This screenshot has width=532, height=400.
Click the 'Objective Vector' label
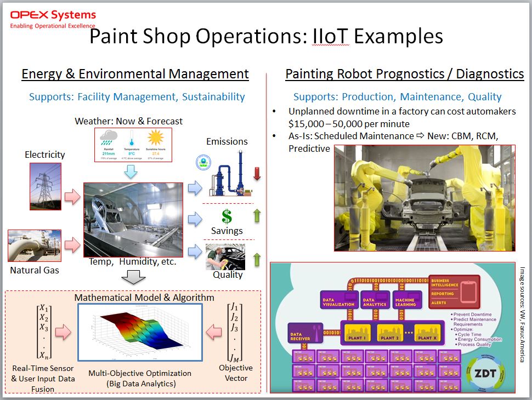pyautogui.click(x=236, y=373)
